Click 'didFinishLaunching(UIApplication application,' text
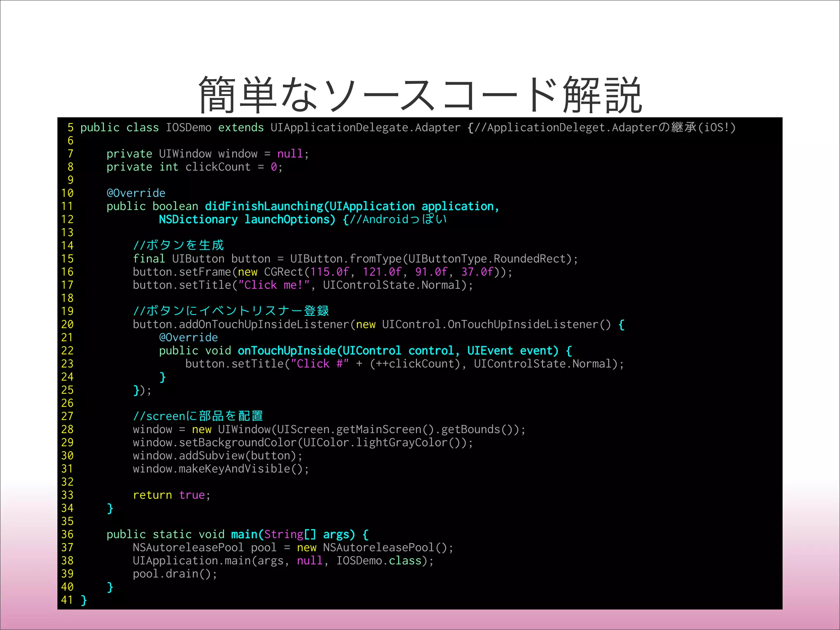This screenshot has width=840, height=630. 352,206
